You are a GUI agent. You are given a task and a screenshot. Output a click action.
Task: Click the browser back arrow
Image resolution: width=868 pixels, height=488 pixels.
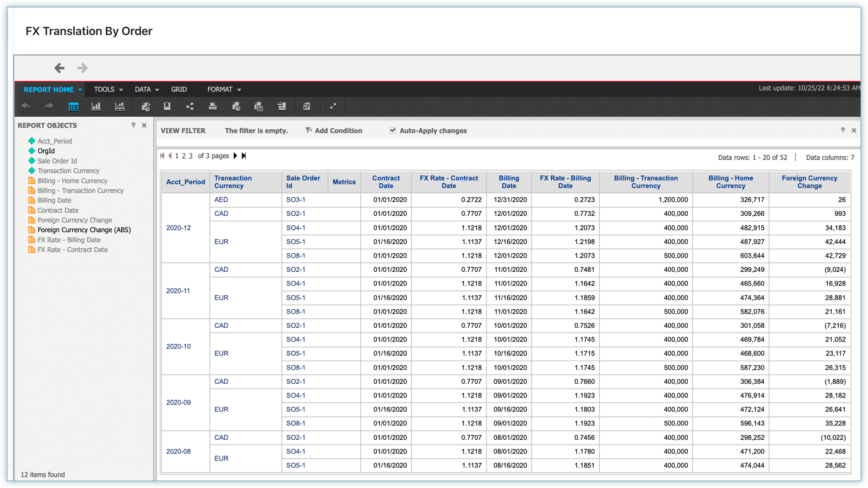(60, 68)
